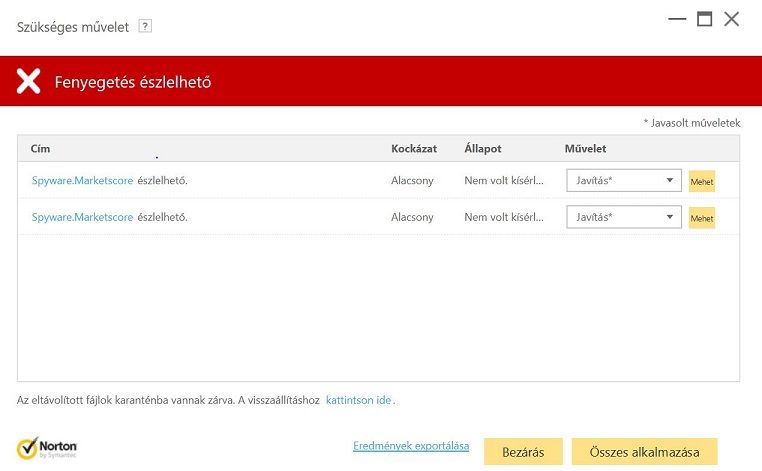Sort by the Művelet column header
Screen dimensions: 762x471
(585, 149)
